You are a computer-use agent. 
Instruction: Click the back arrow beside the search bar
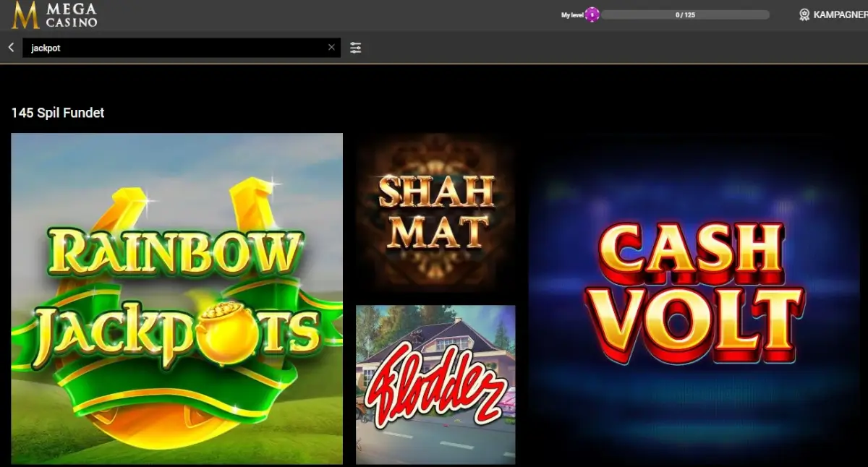[10, 47]
